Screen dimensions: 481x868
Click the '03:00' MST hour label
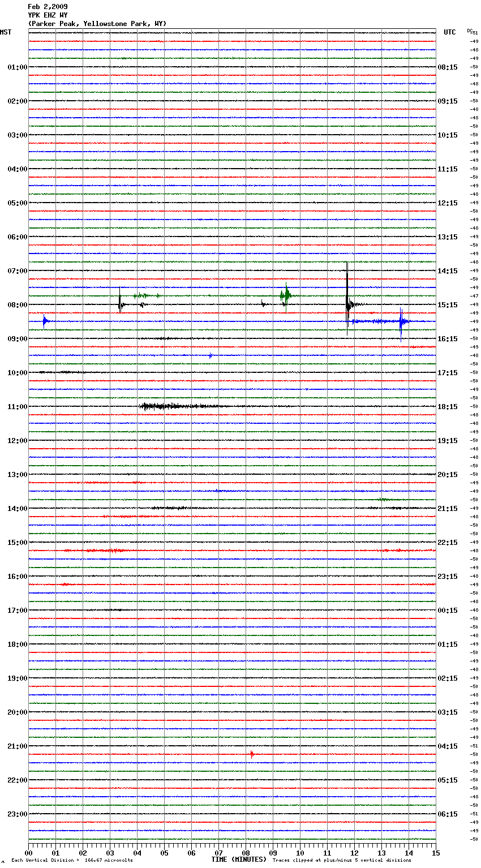click(18, 135)
